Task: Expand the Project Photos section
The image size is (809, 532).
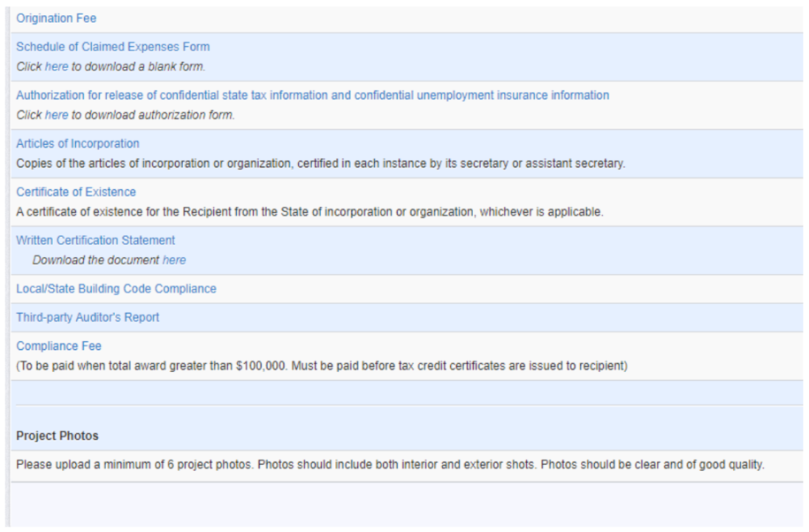Action: 57,436
